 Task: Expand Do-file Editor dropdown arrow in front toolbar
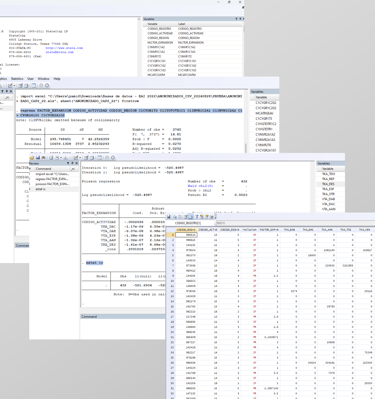(80, 157)
